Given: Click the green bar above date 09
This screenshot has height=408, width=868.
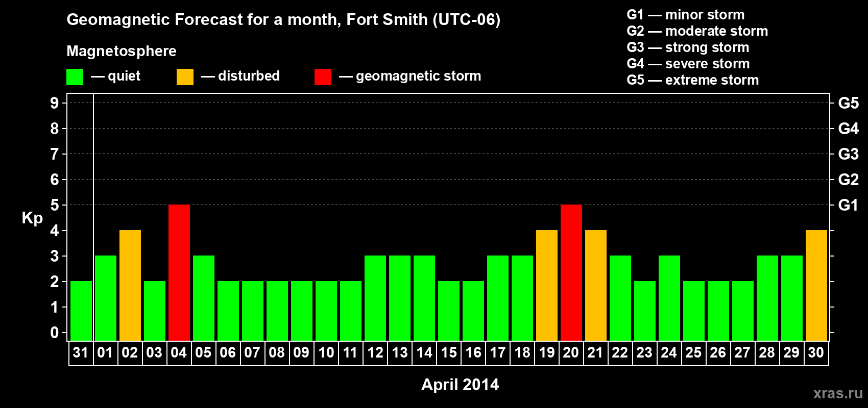Looking at the screenshot, I should point(302,311).
